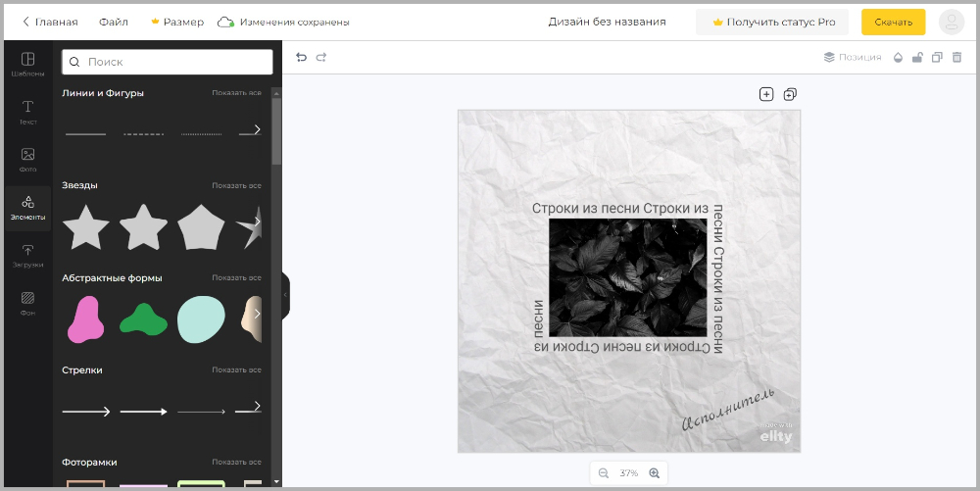
Task: Open the Шаблоны templates sidebar tab
Action: pos(27,65)
